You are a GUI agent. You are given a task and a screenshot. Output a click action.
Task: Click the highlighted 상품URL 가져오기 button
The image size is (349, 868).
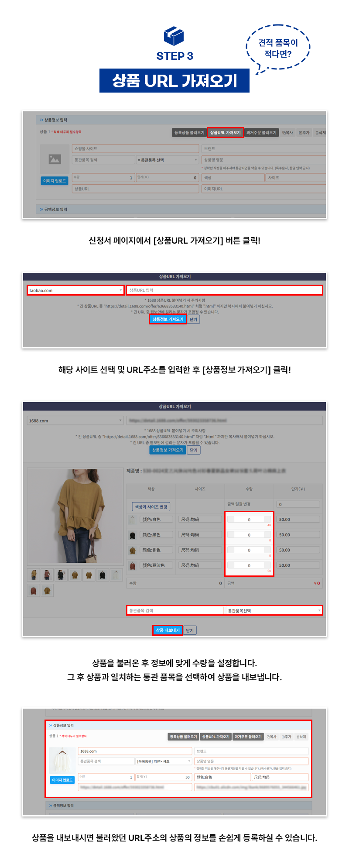(225, 132)
